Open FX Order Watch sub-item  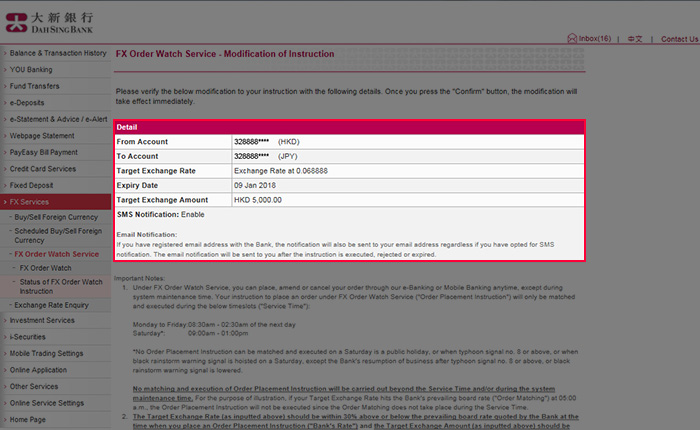45,268
